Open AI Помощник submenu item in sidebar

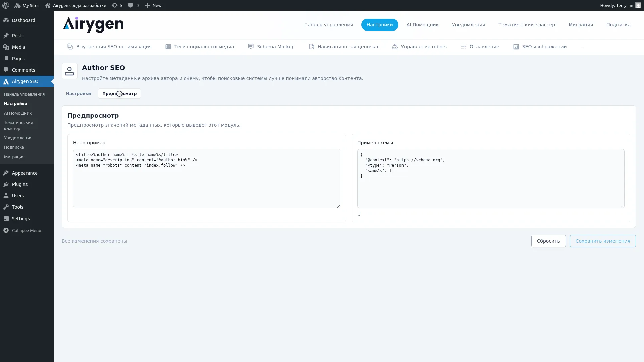click(x=18, y=113)
